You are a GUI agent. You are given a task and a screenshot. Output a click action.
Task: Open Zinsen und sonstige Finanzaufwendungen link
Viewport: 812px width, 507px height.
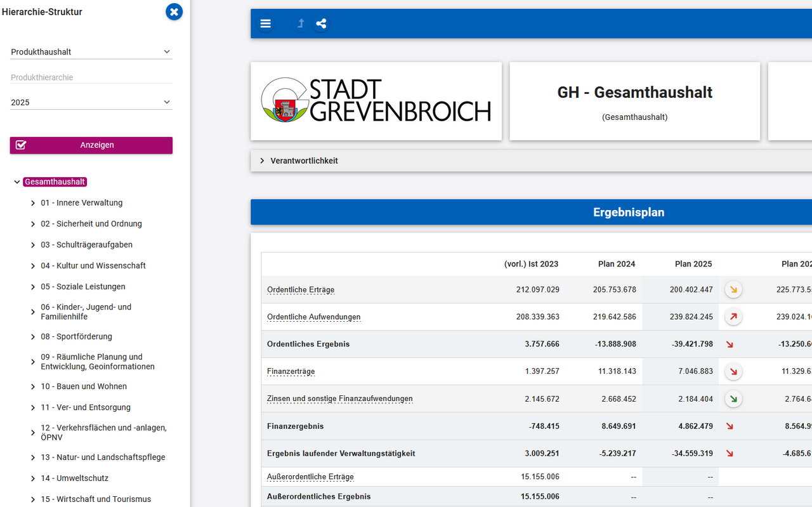point(339,399)
